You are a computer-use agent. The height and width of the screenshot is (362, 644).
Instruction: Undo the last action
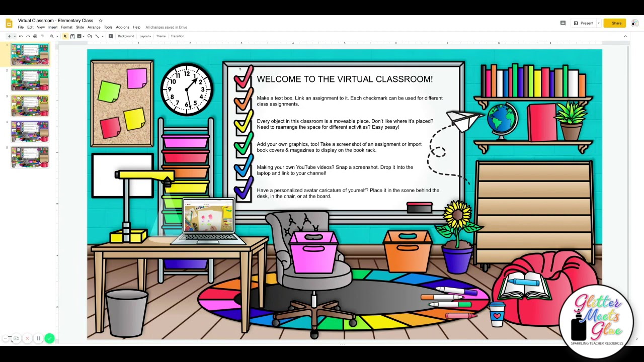click(21, 36)
